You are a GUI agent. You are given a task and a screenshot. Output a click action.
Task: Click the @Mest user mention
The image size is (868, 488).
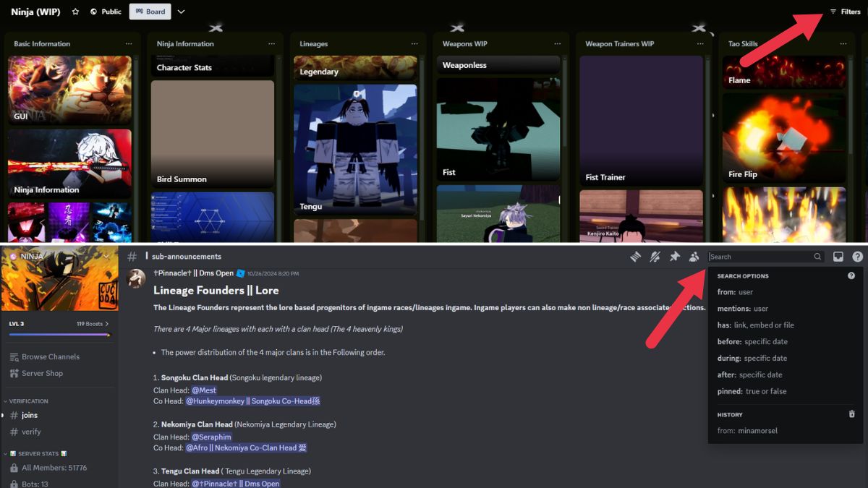coord(204,390)
